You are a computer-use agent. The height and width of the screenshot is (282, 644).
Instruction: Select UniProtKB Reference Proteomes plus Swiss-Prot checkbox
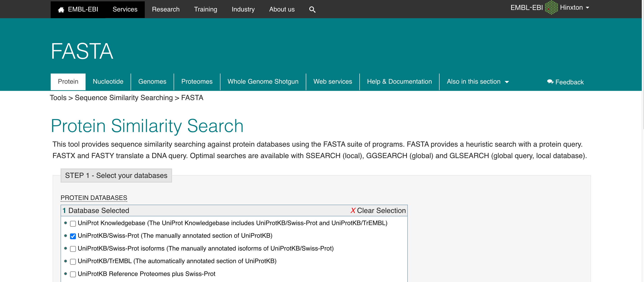73,274
